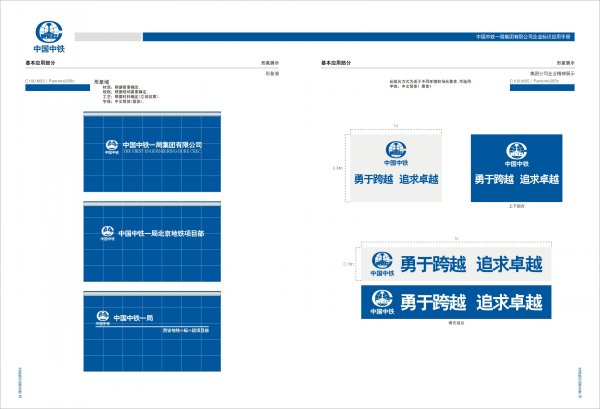The width and height of the screenshot is (600, 409).
Task: Click the logo on the gray horizontal banner
Action: pos(382,265)
